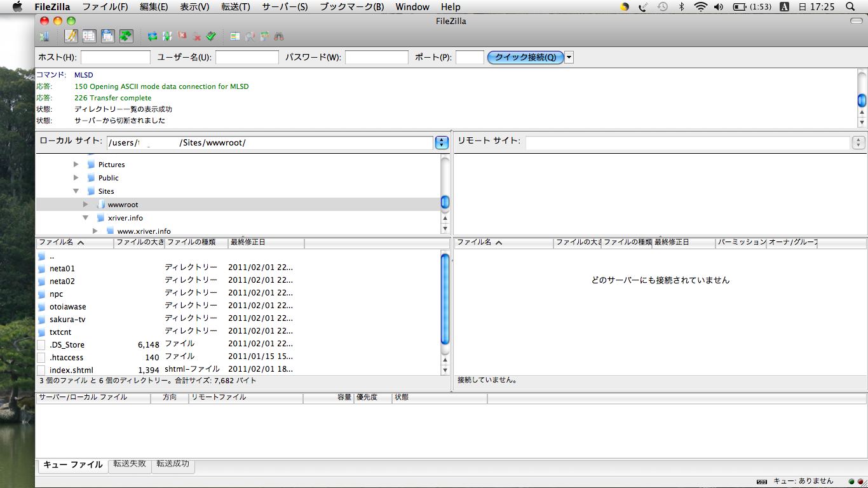Open Spotlight search in the menu bar
Image resolution: width=868 pixels, height=488 pixels.
click(851, 6)
